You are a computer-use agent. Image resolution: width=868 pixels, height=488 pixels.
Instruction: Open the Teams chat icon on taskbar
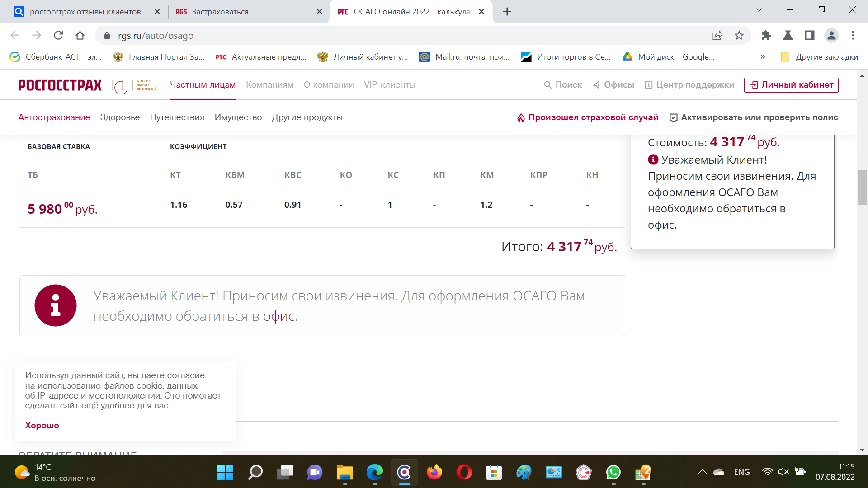(315, 473)
